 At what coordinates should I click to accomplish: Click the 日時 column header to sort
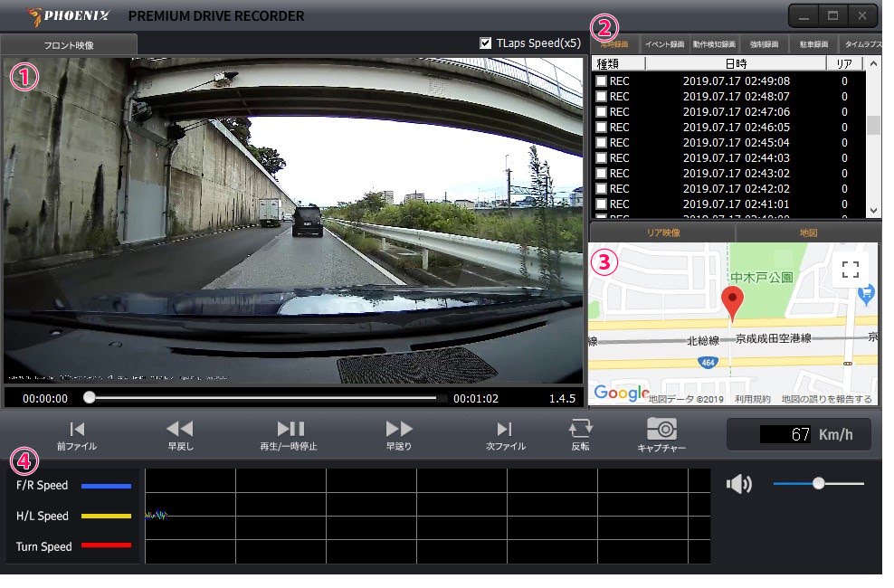coord(735,63)
